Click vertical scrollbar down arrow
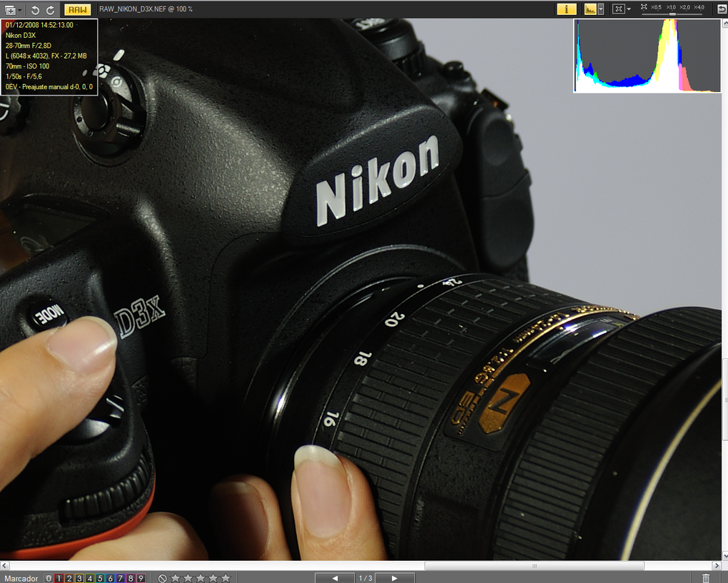Viewport: 728px width, 583px height. 725,556
